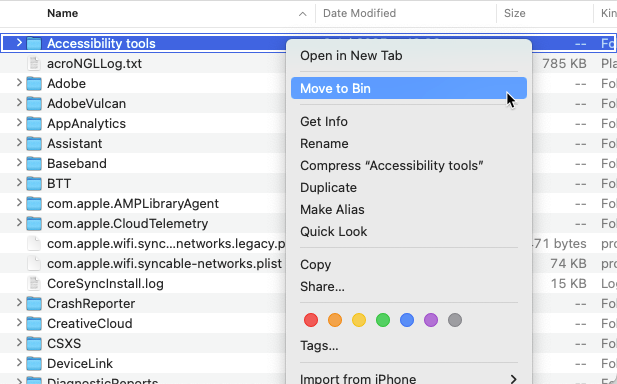Sort by Date Modified column header
This screenshot has width=617, height=384.
point(359,13)
